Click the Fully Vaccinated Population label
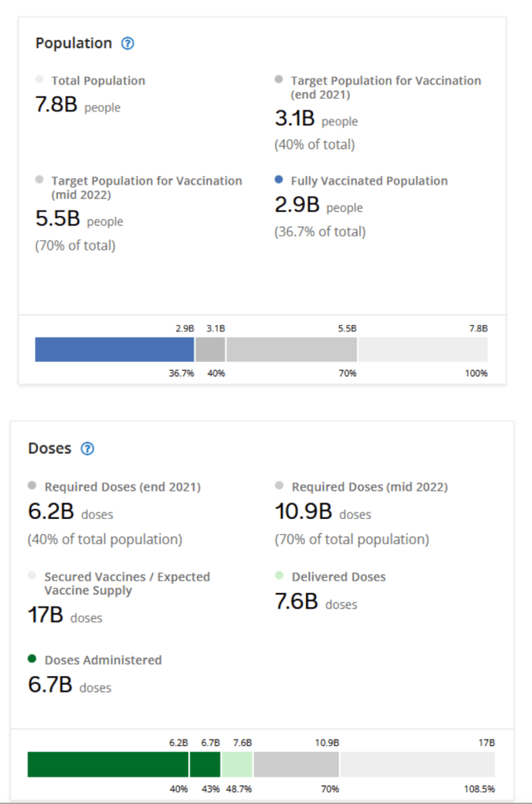 (x=369, y=181)
